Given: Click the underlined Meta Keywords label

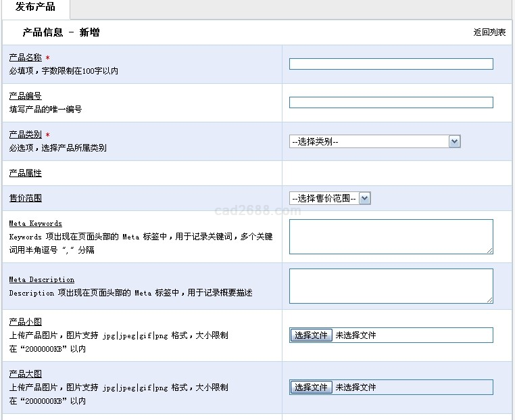Looking at the screenshot, I should click(x=35, y=223).
